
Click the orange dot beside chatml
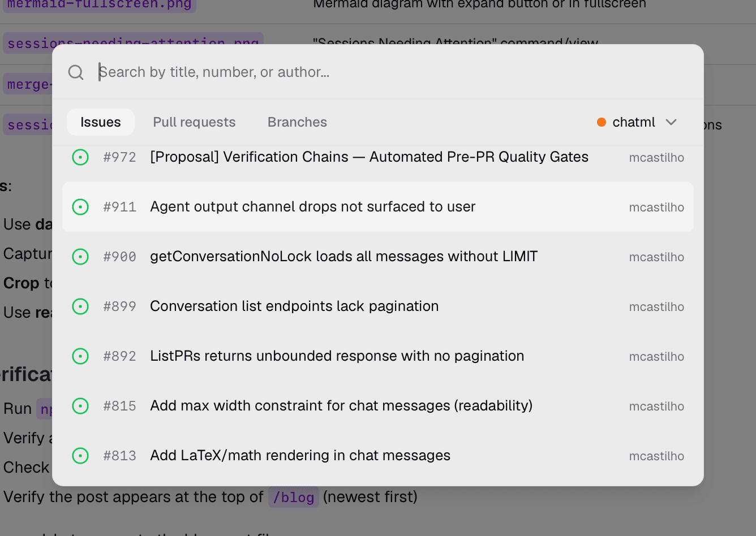(601, 122)
